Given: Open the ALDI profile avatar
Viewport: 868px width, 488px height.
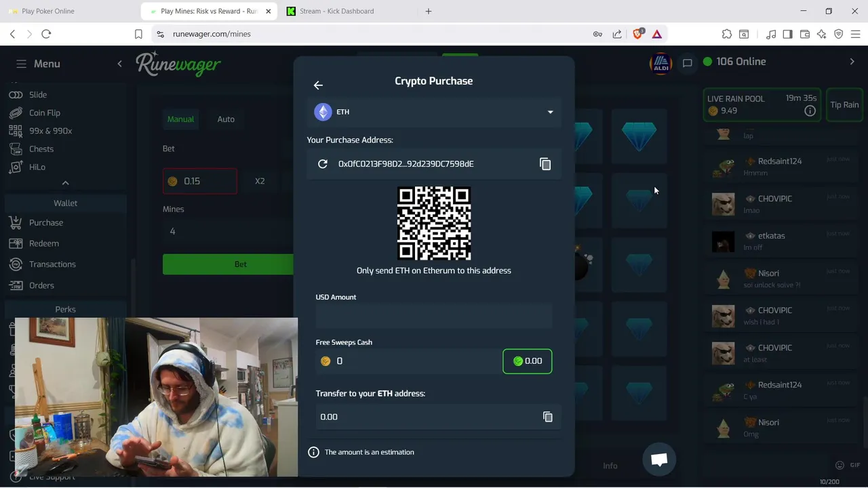Looking at the screenshot, I should click(x=660, y=64).
